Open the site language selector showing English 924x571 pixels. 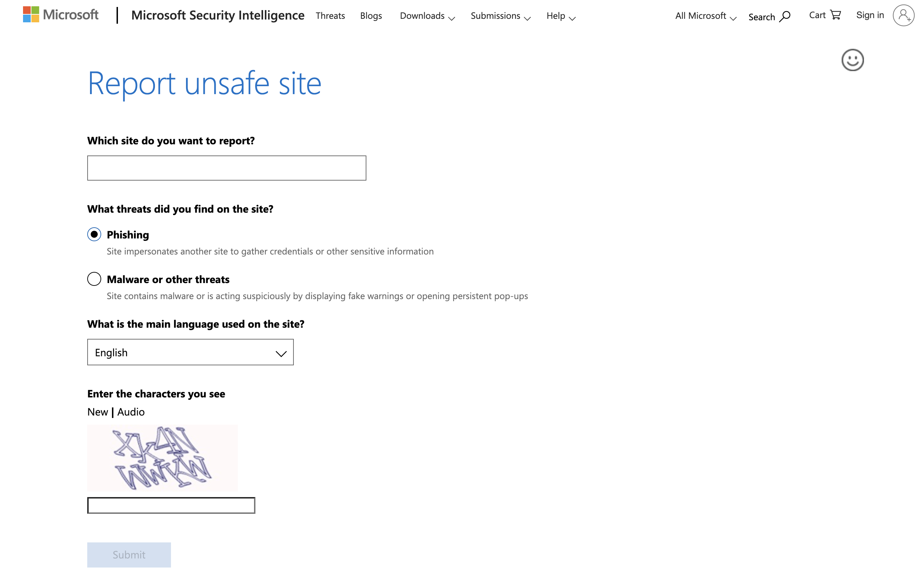pos(190,352)
